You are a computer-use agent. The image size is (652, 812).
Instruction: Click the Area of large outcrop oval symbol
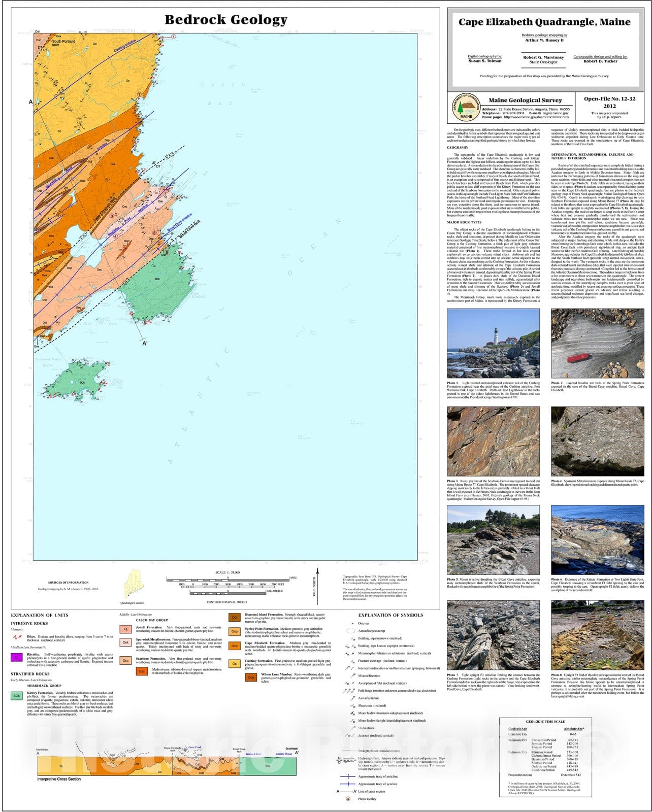click(349, 631)
